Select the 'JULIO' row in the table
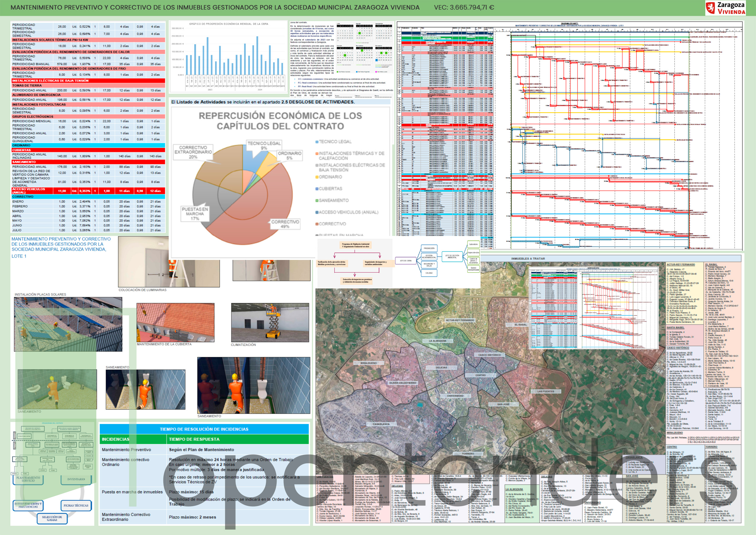Screen dimensions: 756x535 coord(88,230)
